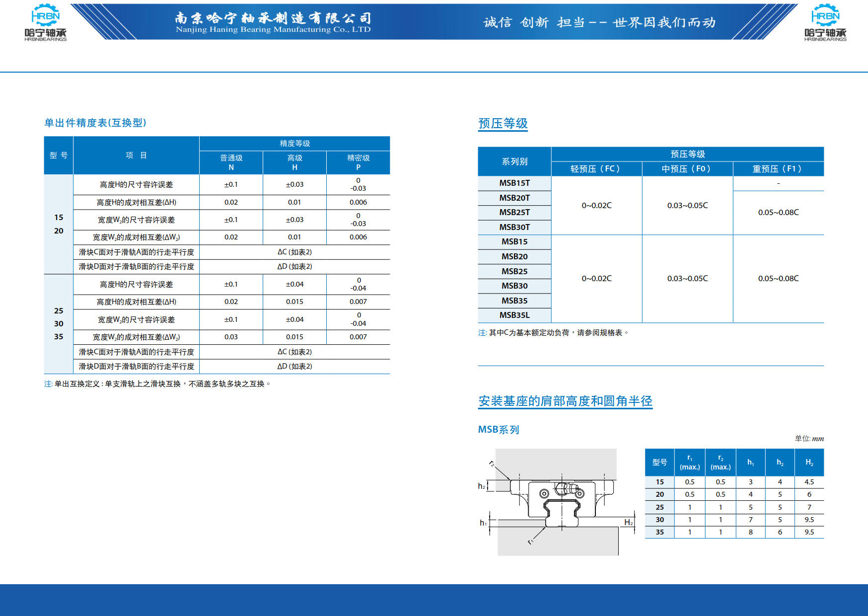
Task: Click the MSB30 series row
Action: pos(514,286)
